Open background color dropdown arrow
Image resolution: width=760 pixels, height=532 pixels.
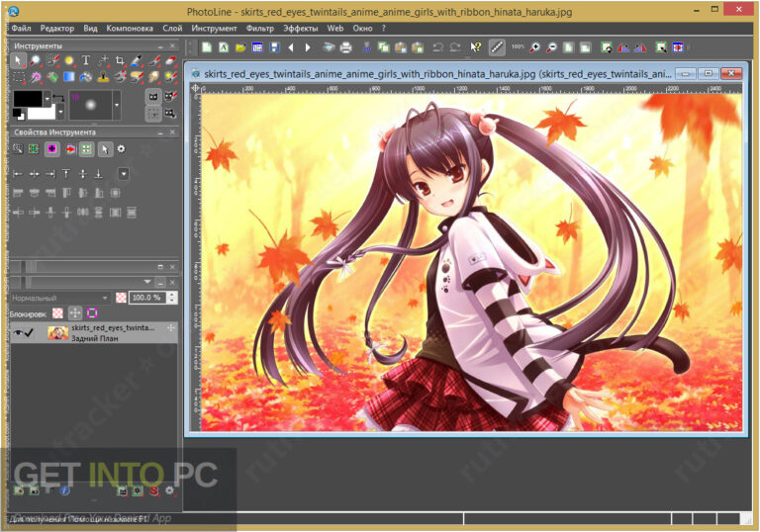click(60, 112)
